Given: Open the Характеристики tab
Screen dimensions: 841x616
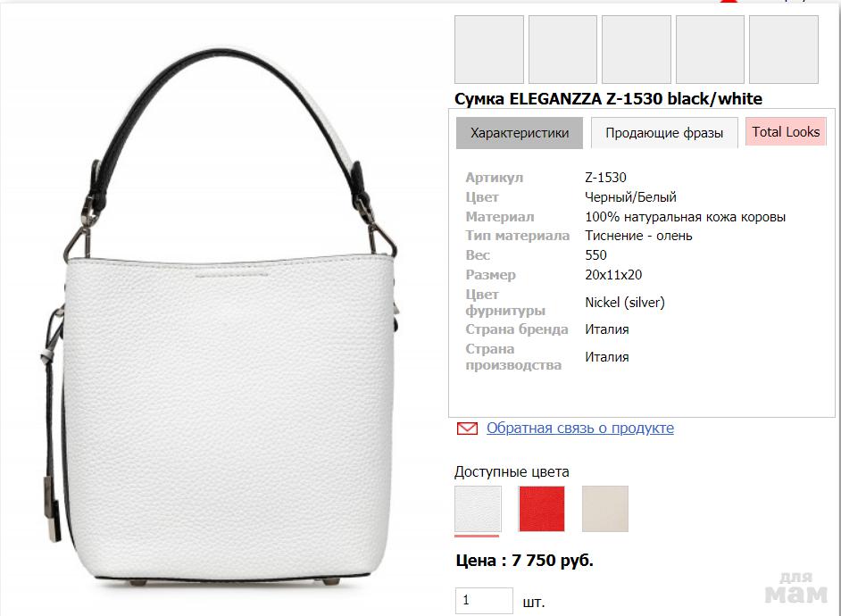Looking at the screenshot, I should (520, 133).
